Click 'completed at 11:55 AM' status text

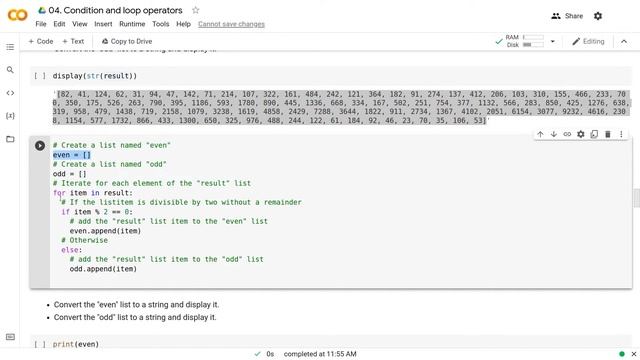pyautogui.click(x=320, y=354)
